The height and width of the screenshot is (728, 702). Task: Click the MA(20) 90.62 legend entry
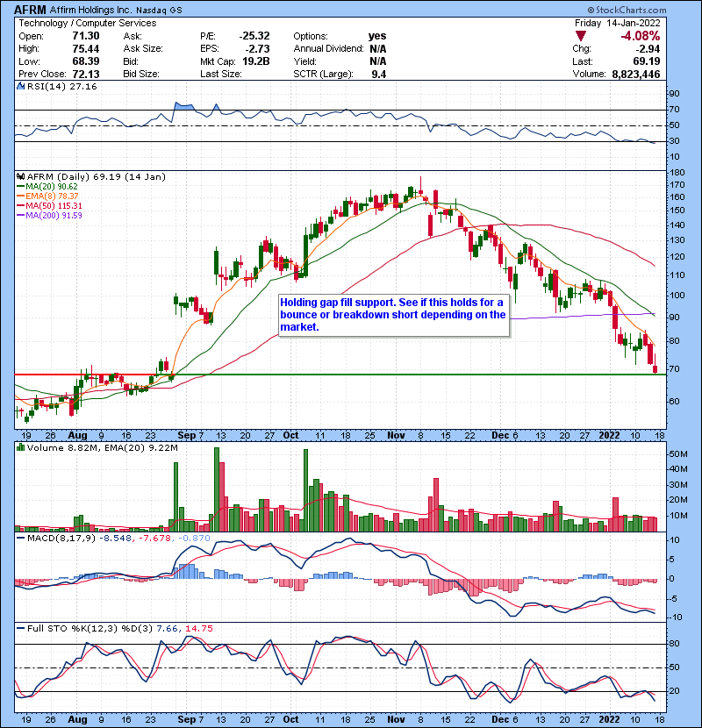47,186
